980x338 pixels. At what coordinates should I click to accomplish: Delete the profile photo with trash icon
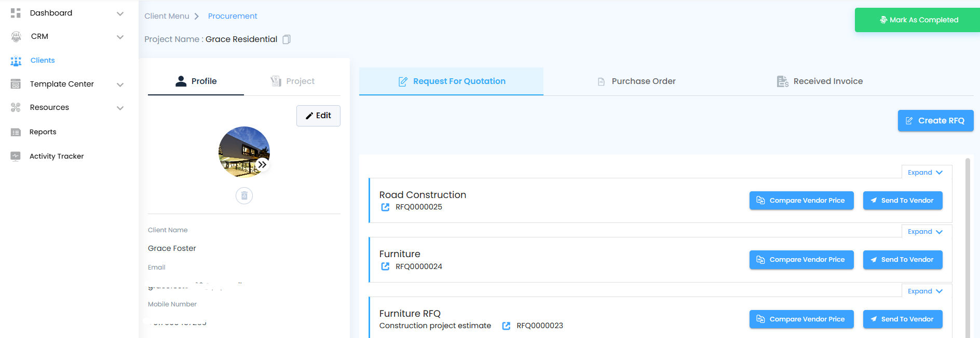point(244,195)
